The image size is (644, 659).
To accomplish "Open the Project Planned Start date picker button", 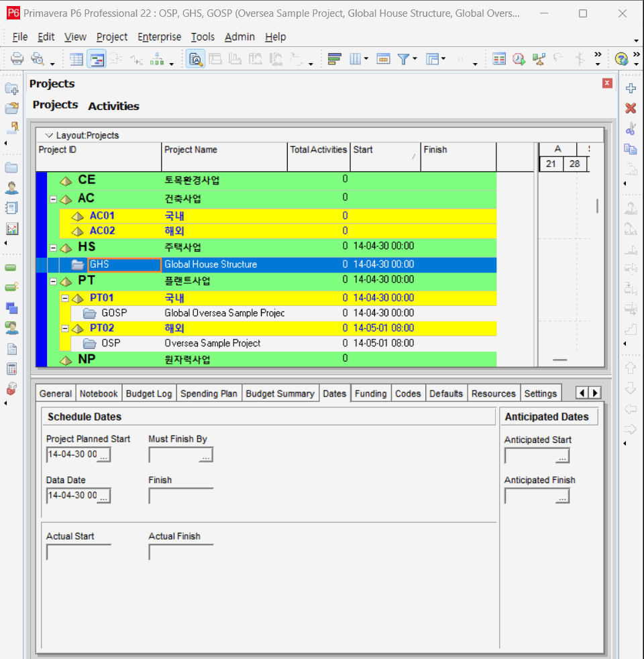I will (104, 455).
